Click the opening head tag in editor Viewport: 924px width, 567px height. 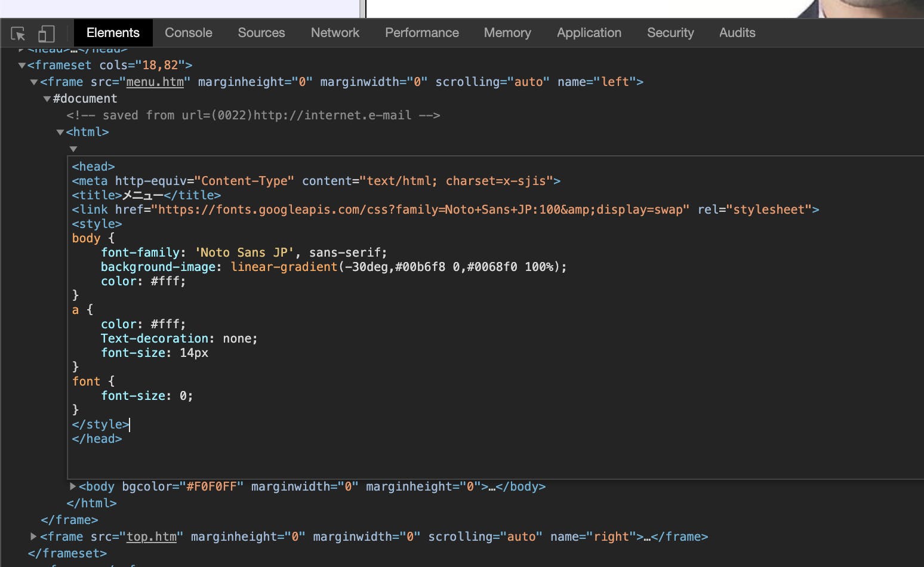93,167
